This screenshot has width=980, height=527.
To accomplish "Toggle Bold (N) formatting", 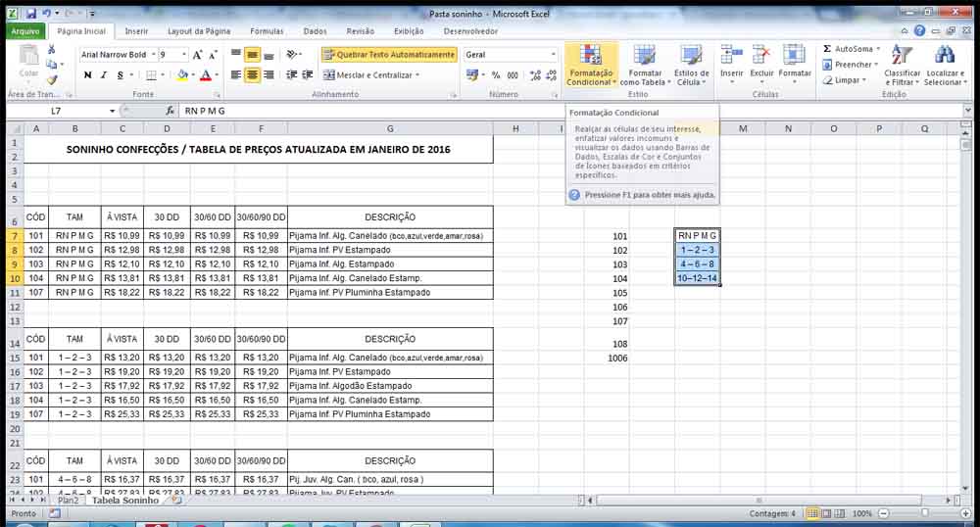I will (87, 74).
